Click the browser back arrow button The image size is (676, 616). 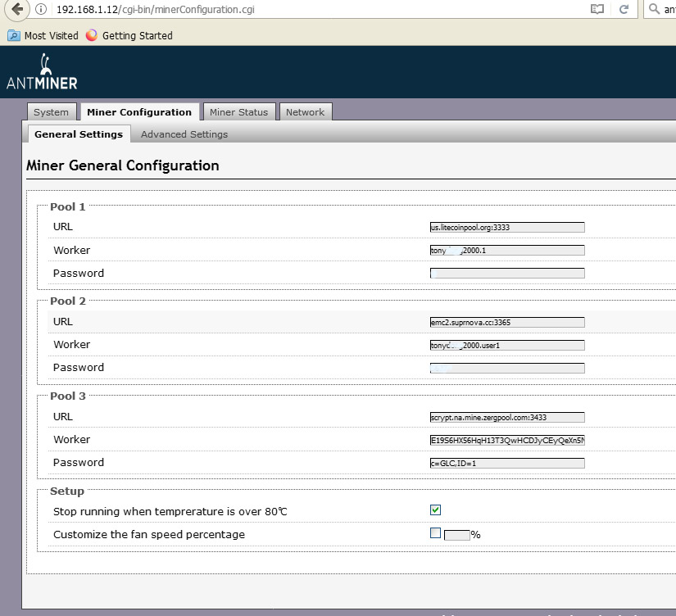point(17,10)
